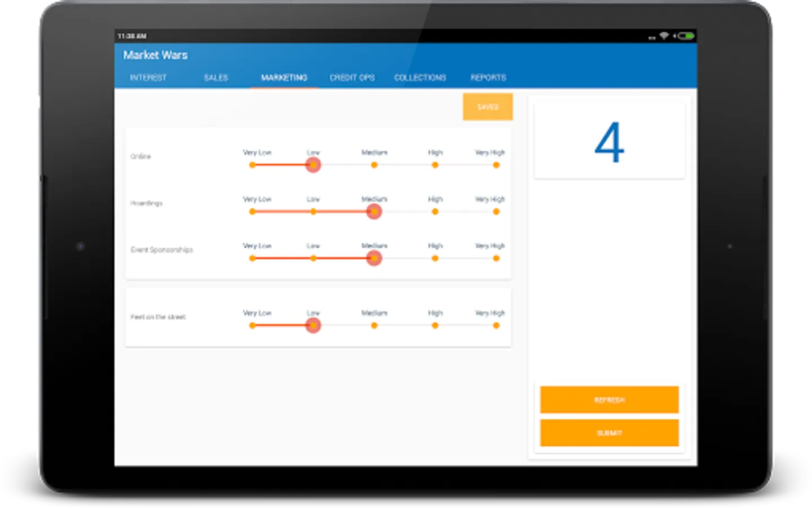Open the Interest tab
Viewport: 812px width, 508px height.
point(148,78)
